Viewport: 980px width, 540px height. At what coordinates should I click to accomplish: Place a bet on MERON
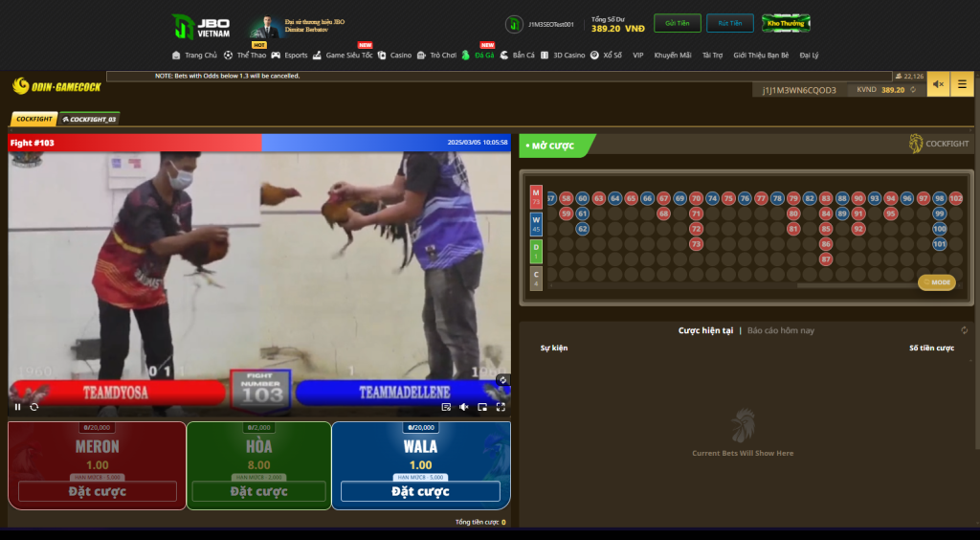click(x=97, y=491)
